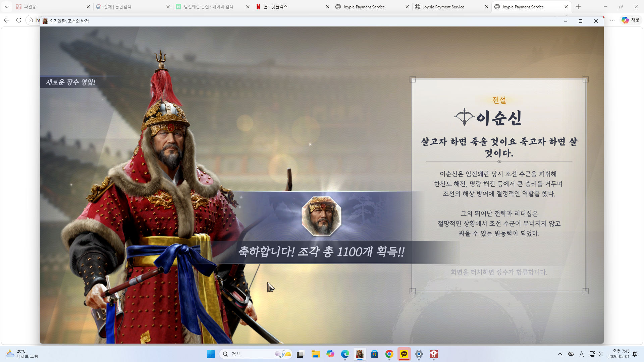
Task: Click the '새로운 장수 영입!' label
Action: click(x=71, y=82)
